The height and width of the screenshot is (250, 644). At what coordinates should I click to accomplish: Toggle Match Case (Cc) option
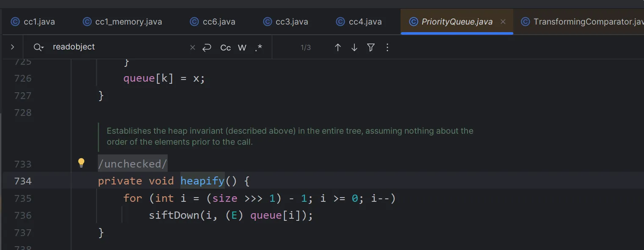pos(226,47)
